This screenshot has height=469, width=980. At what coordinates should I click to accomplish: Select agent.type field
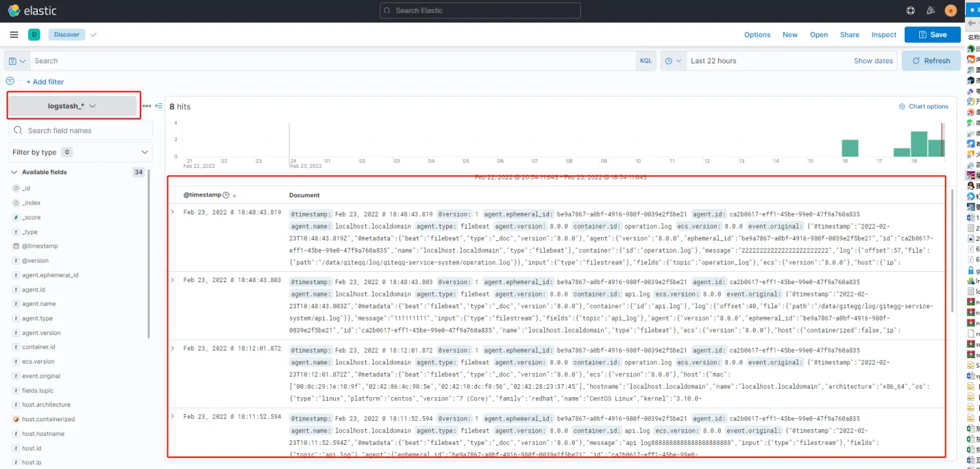[x=37, y=318]
